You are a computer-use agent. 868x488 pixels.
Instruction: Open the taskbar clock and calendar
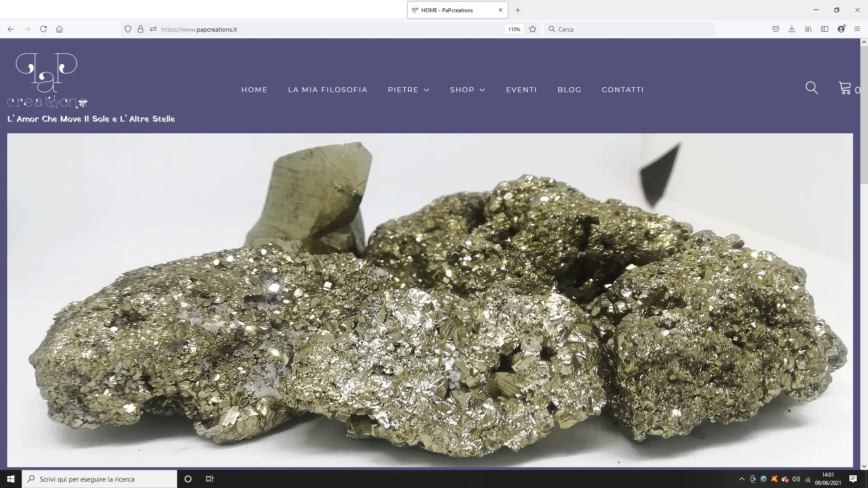point(828,479)
